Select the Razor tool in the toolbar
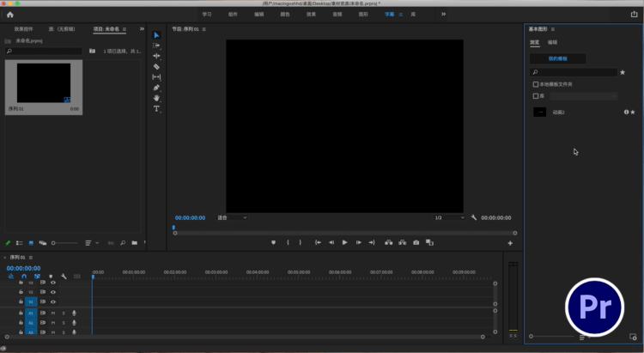The height and width of the screenshot is (353, 644). 156,66
